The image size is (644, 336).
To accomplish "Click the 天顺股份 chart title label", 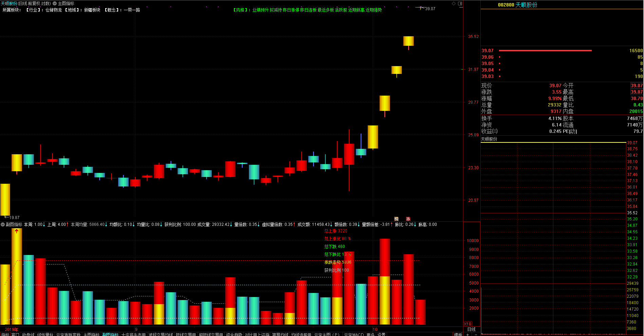I will coord(9,3).
